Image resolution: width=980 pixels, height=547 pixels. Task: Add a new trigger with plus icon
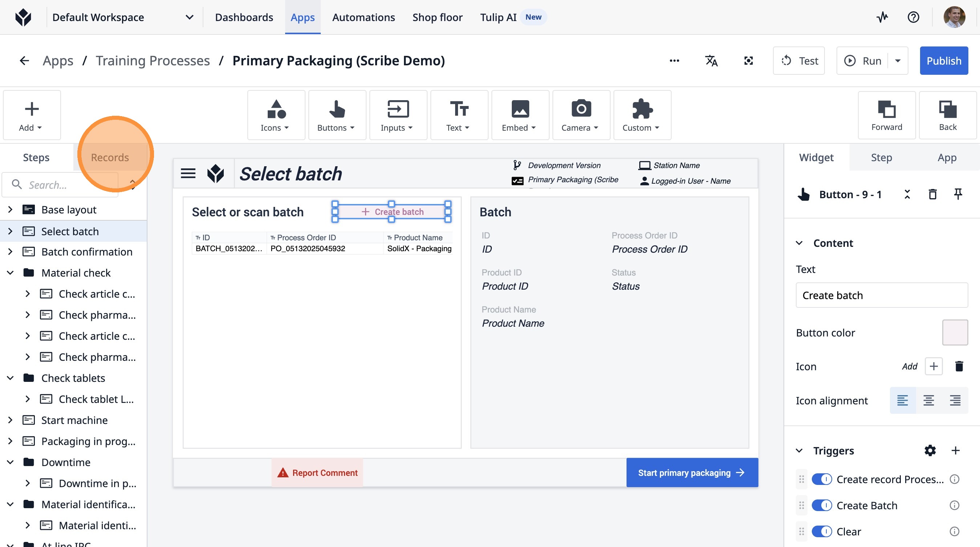[x=955, y=450]
